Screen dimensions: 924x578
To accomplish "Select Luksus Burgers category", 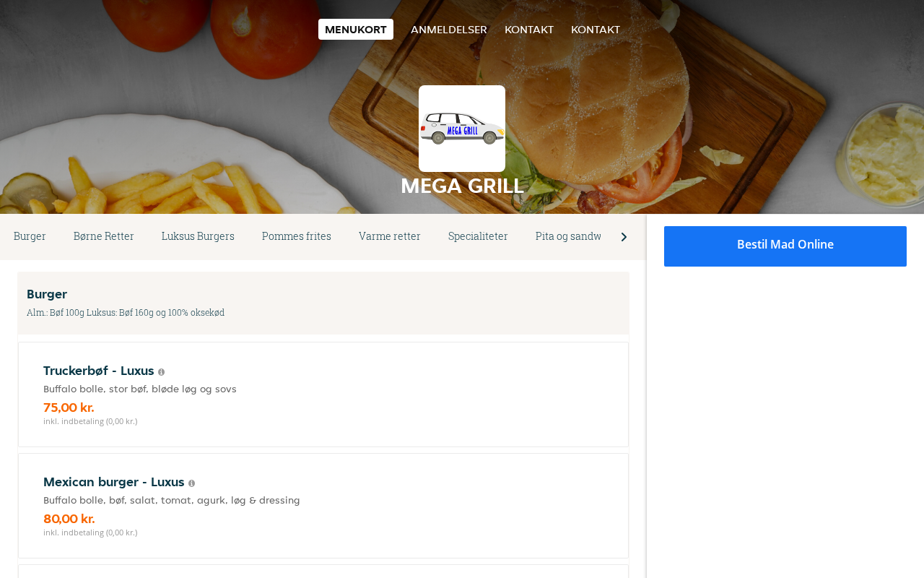I will tap(198, 236).
